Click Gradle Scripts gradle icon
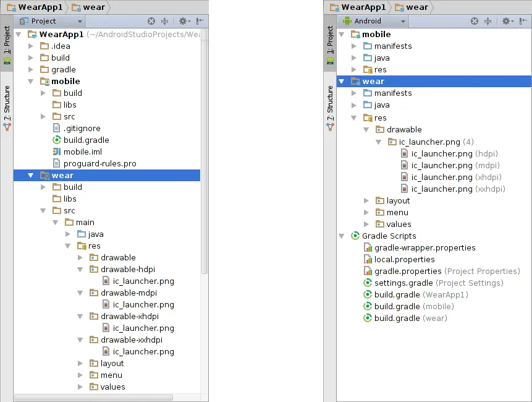The image size is (532, 402). click(355, 236)
